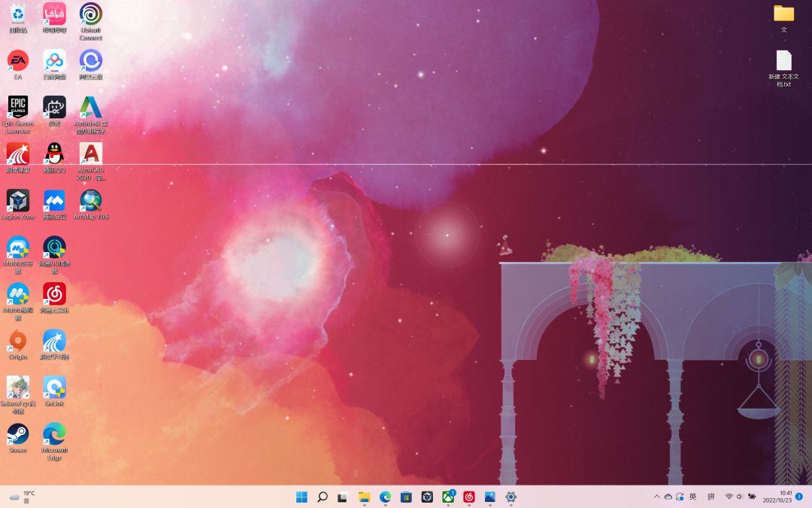
Task: Open the MuMu multi-instance manager icon
Action: tap(18, 254)
